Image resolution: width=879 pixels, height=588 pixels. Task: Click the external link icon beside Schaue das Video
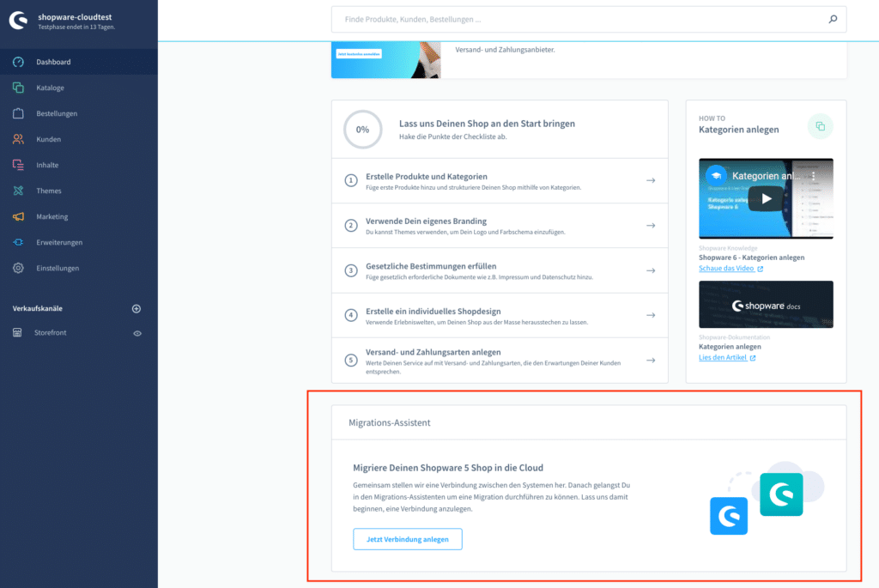tap(761, 269)
